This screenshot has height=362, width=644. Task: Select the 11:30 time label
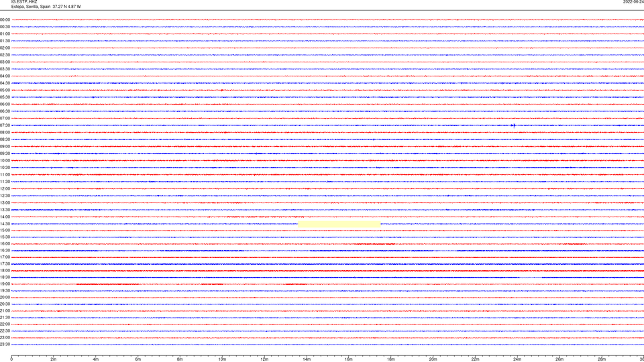point(5,182)
